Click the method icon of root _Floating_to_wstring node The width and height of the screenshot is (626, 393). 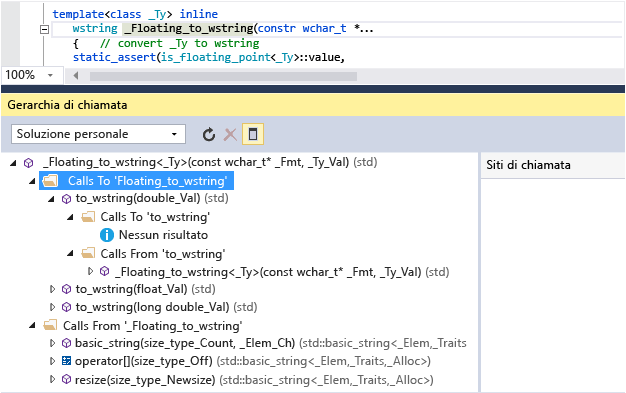click(28, 163)
